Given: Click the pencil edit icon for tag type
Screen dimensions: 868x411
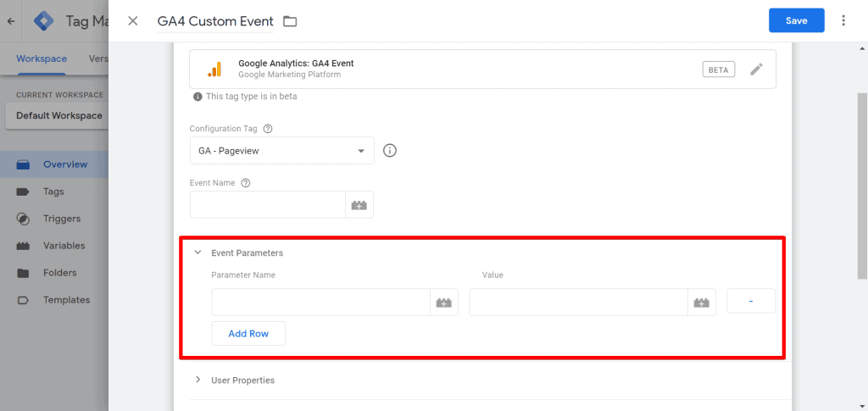Looking at the screenshot, I should [756, 69].
